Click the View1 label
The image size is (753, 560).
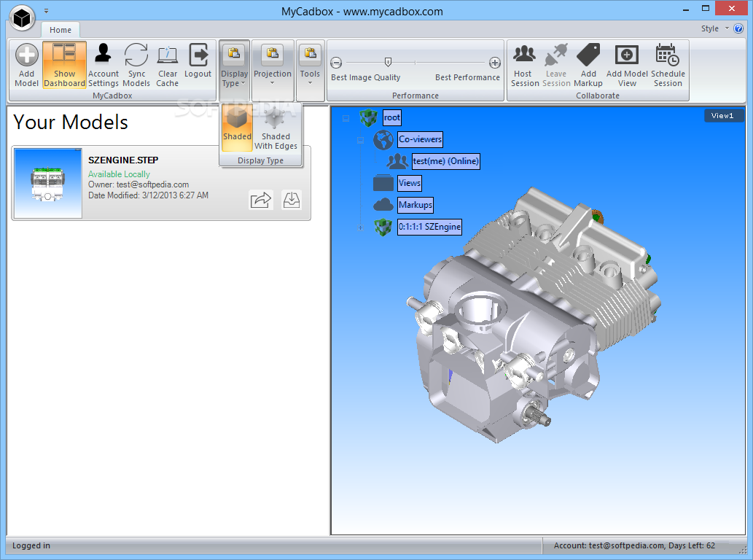click(x=722, y=116)
